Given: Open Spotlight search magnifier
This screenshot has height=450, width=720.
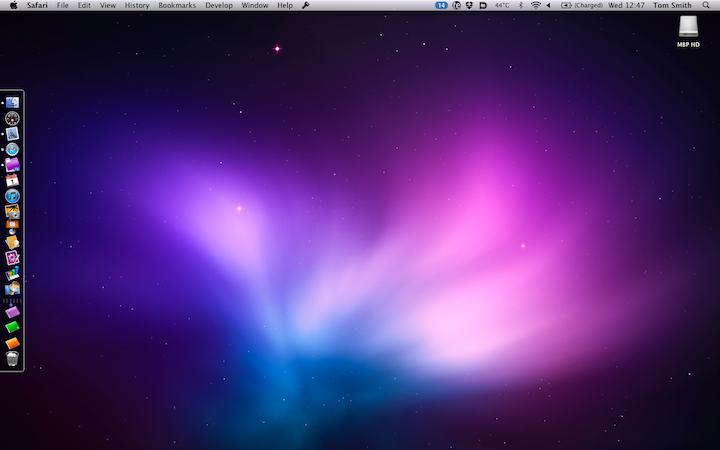Looking at the screenshot, I should tap(706, 6).
